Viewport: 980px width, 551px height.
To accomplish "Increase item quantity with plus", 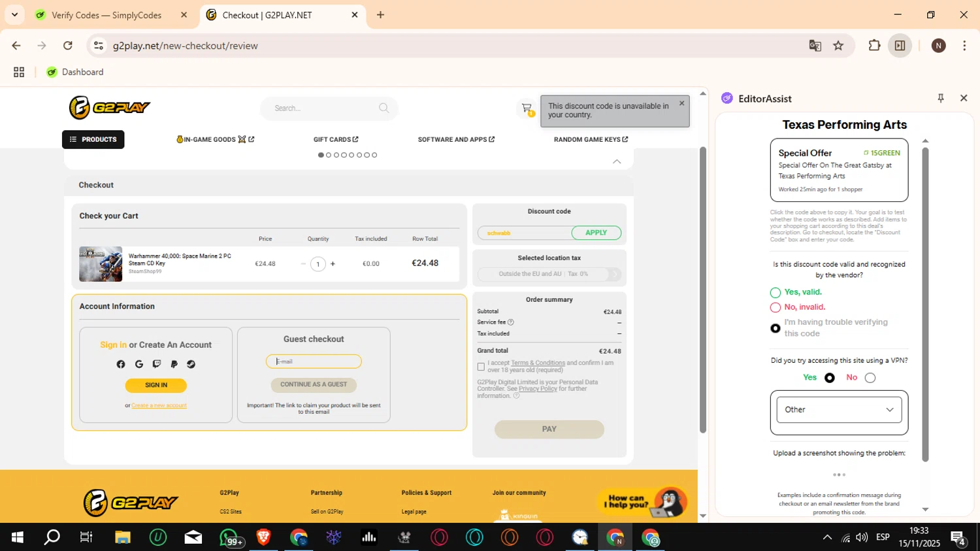I will [333, 264].
